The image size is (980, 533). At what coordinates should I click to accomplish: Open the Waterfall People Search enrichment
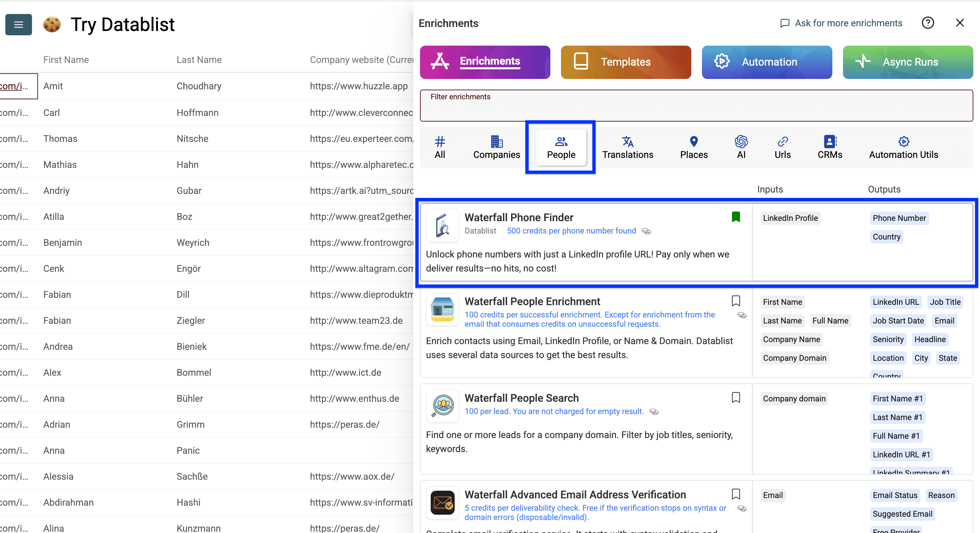tap(521, 398)
